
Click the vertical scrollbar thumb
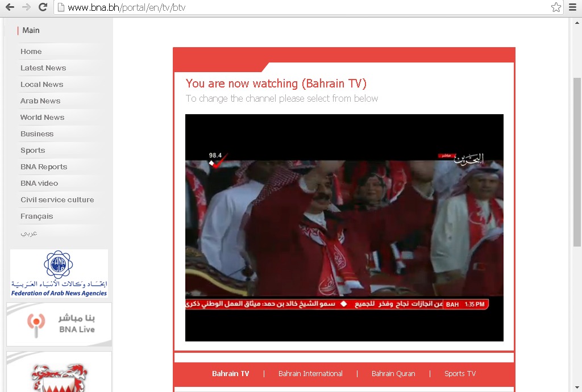point(577,162)
